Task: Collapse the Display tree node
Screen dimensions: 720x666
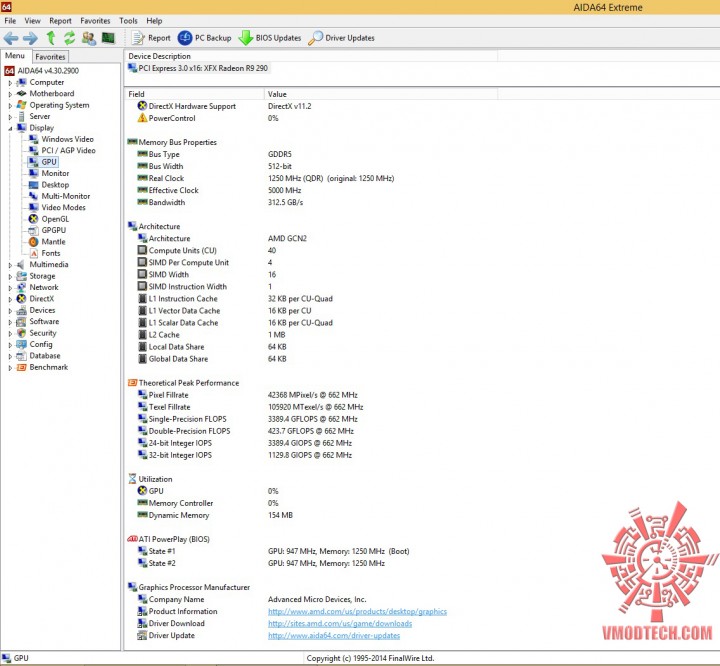Action: pyautogui.click(x=10, y=129)
